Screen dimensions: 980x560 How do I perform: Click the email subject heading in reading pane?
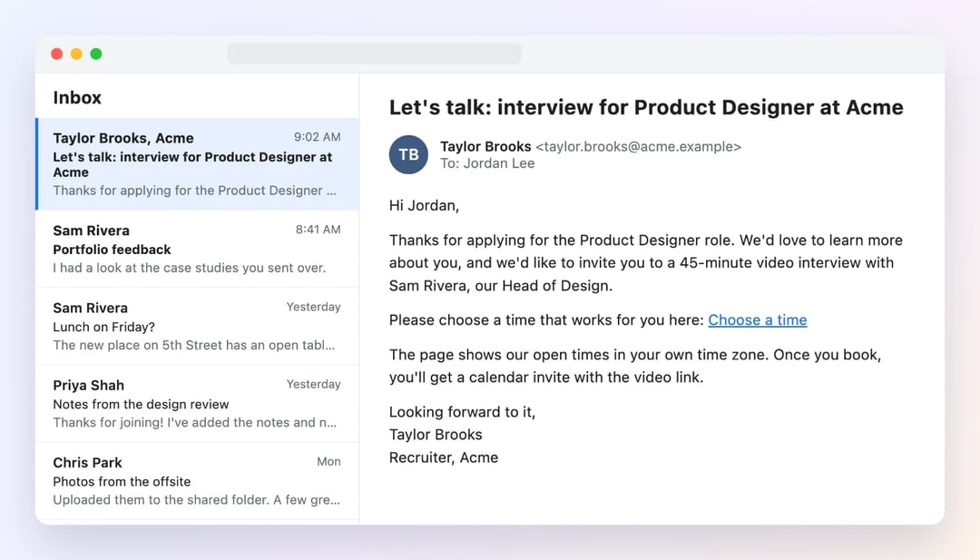point(646,107)
